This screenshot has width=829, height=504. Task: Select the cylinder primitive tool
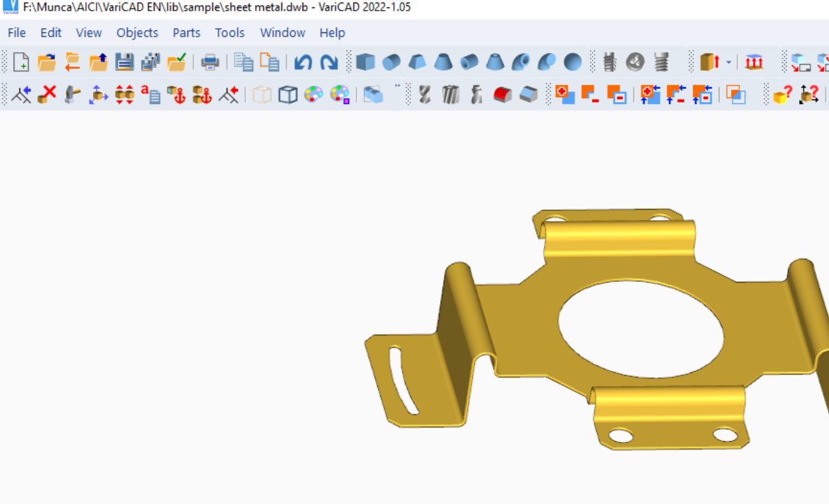[391, 62]
